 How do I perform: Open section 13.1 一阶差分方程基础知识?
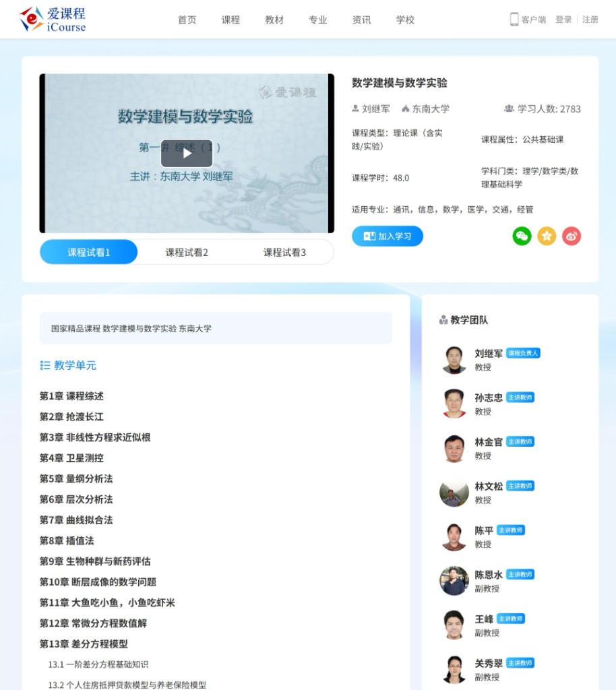point(98,664)
